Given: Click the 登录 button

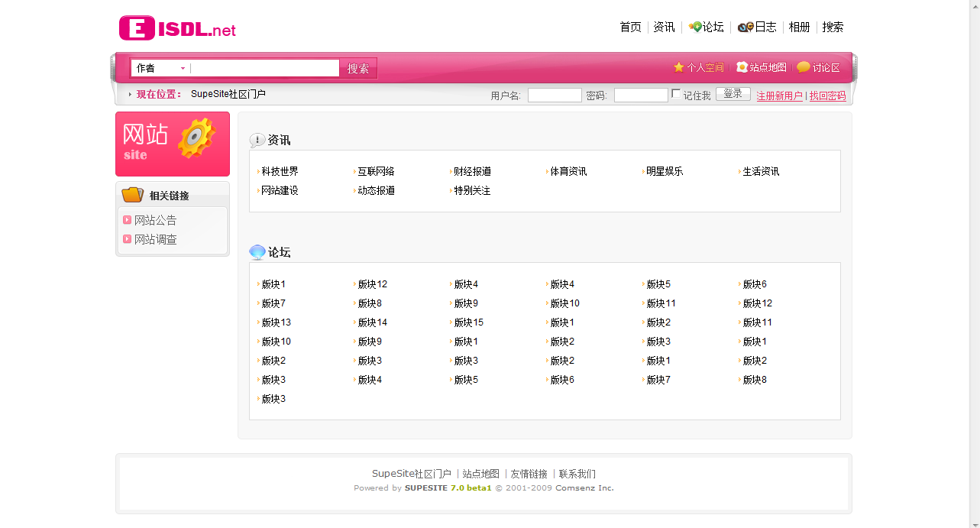Looking at the screenshot, I should click(733, 94).
